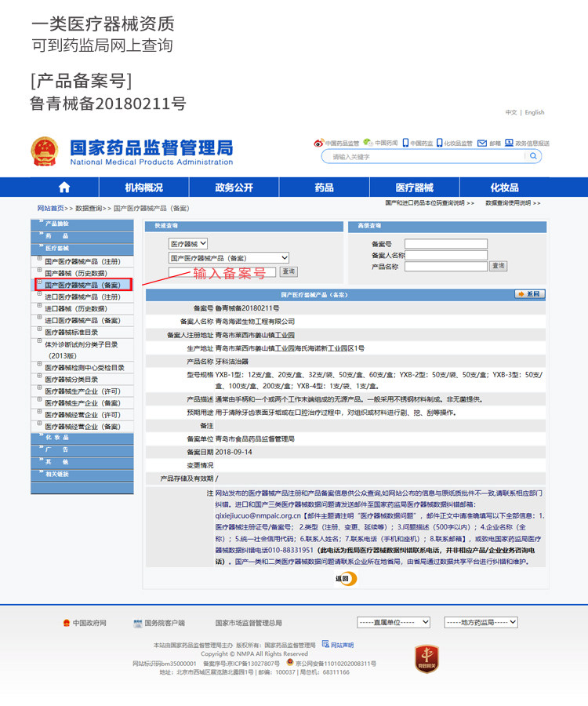Select 医疗器械生产企业（许可）in sidebar
Viewport: 588px width, 706px height.
coord(83,391)
